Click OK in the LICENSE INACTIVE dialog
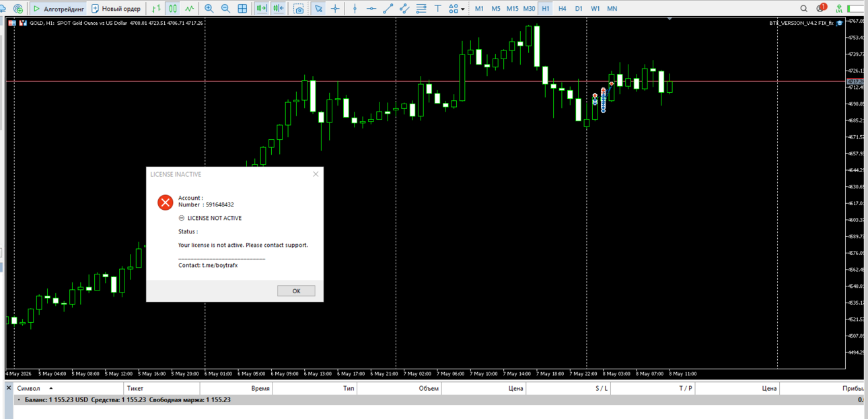Viewport: 868px width, 419px height. pos(296,291)
